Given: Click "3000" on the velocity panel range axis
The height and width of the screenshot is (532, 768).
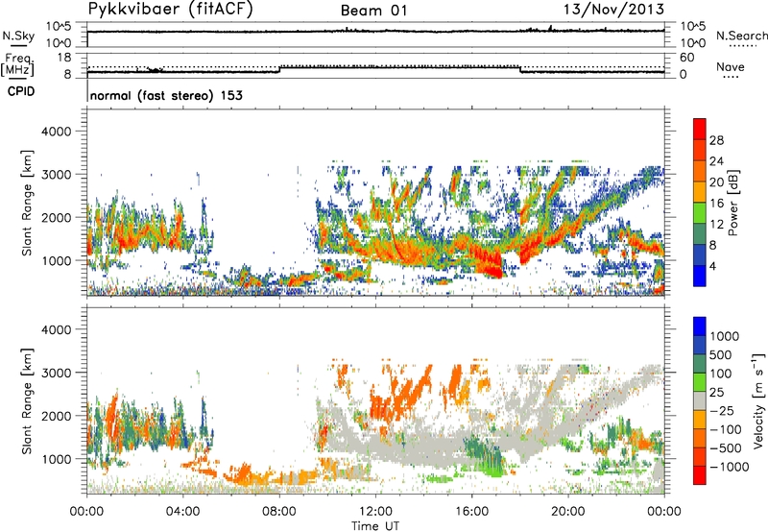Looking at the screenshot, I should [x=56, y=373].
